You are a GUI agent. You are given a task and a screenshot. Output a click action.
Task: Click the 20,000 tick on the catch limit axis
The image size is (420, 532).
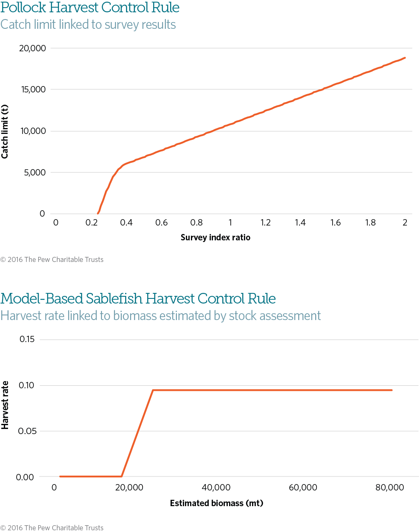33,48
